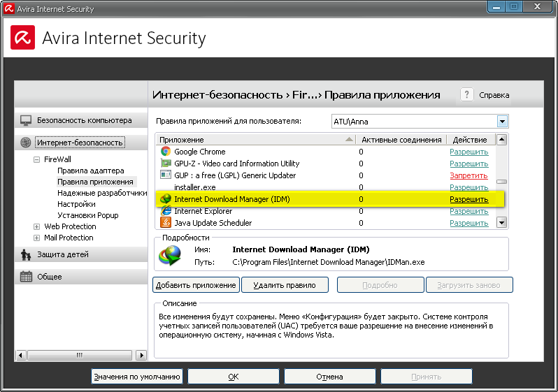Click Удалить правило button
Viewport: 558px width, 392px height.
[285, 285]
